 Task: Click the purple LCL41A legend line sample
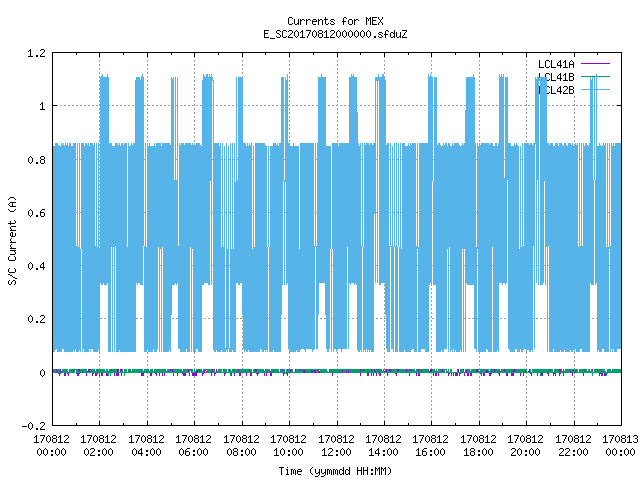[595, 64]
